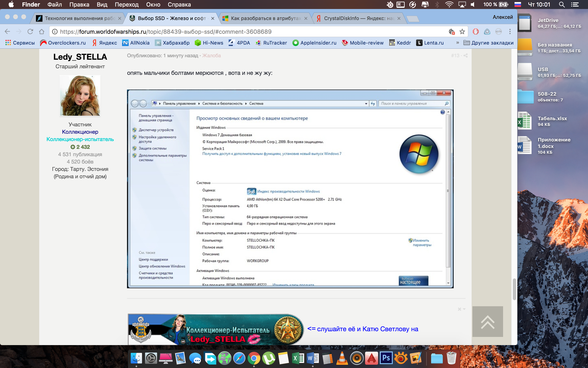The height and width of the screenshot is (368, 588).
Task: Open the 4PDA bookmark
Action: point(239,43)
